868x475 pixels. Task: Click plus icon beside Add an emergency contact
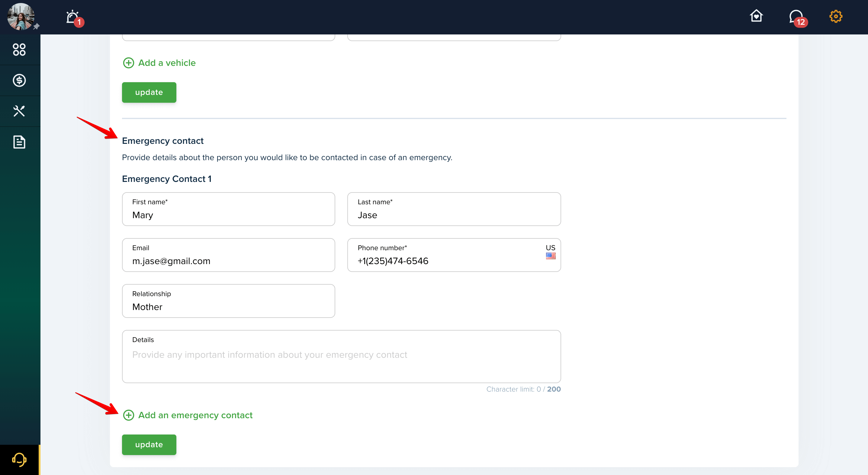pos(128,415)
